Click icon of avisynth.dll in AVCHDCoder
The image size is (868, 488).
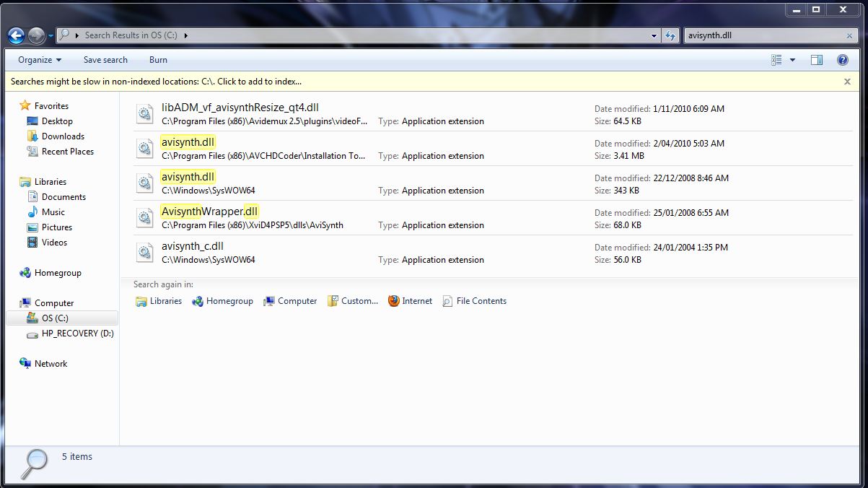(x=145, y=148)
